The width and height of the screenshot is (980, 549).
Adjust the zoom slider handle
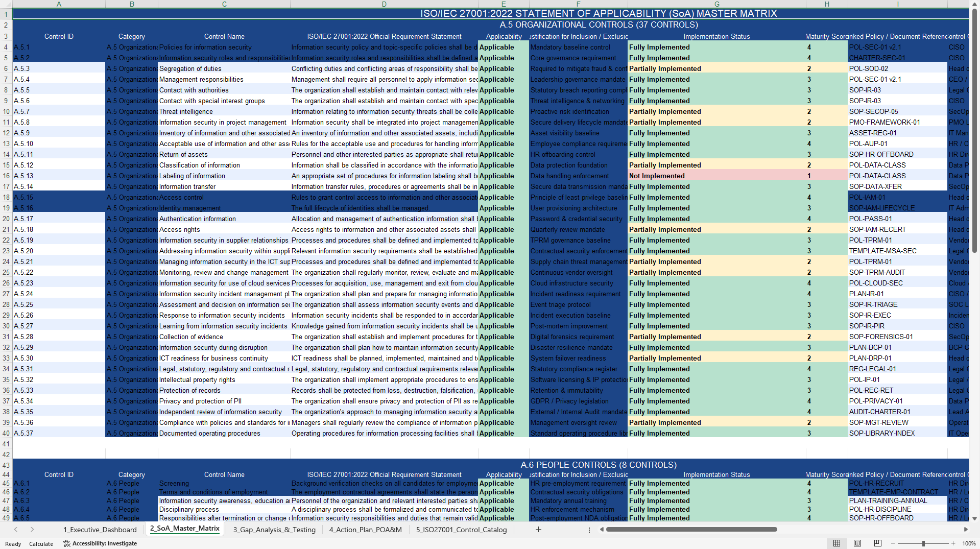[923, 543]
